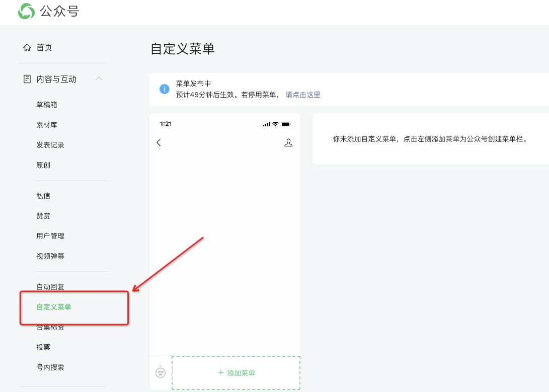Click the 添加菜单 button
This screenshot has width=549, height=392.
[x=236, y=373]
